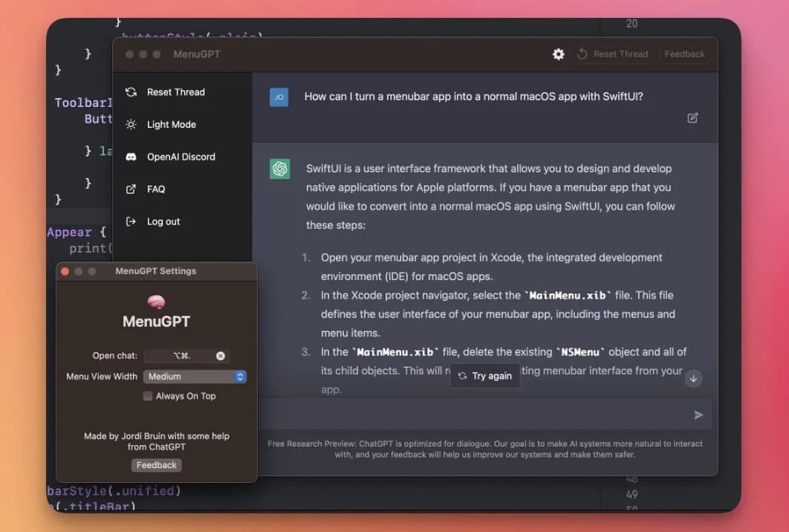The image size is (789, 532).
Task: Send the message with the arrow icon
Action: pos(698,415)
